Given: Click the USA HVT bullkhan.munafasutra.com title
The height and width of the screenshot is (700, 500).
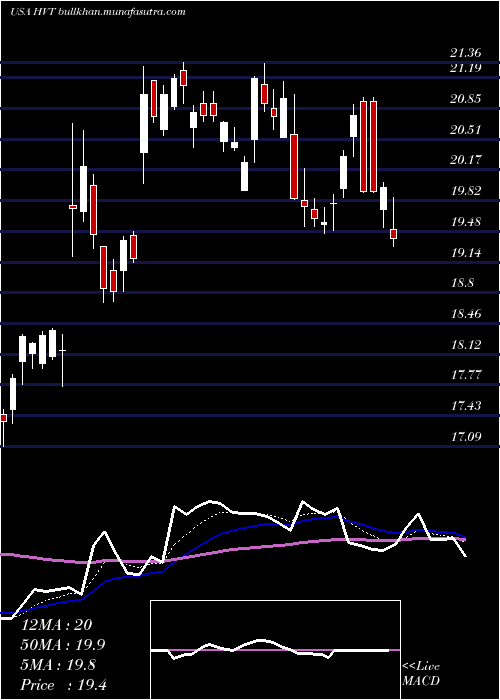Looking at the screenshot, I should tap(98, 12).
